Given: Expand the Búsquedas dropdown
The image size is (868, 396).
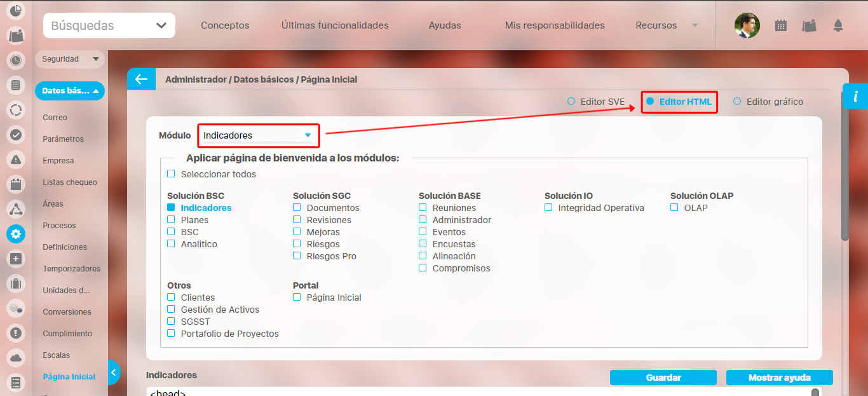Looking at the screenshot, I should pyautogui.click(x=109, y=26).
